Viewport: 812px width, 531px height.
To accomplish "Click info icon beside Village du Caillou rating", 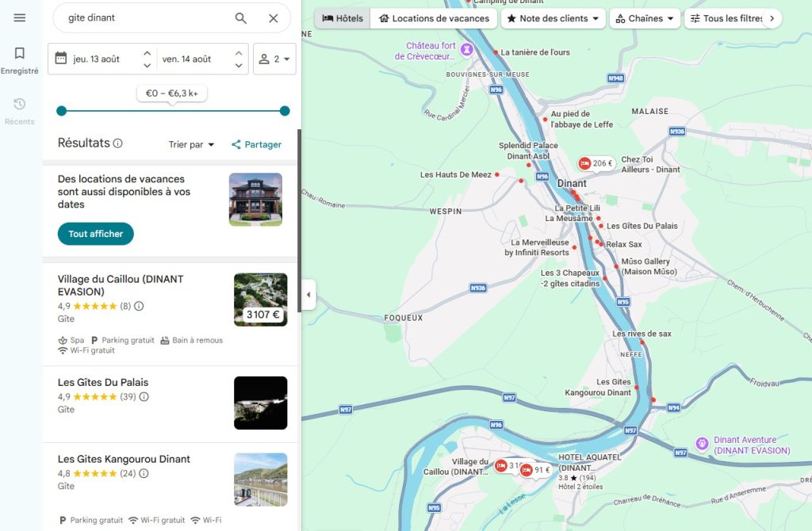I will pyautogui.click(x=139, y=306).
